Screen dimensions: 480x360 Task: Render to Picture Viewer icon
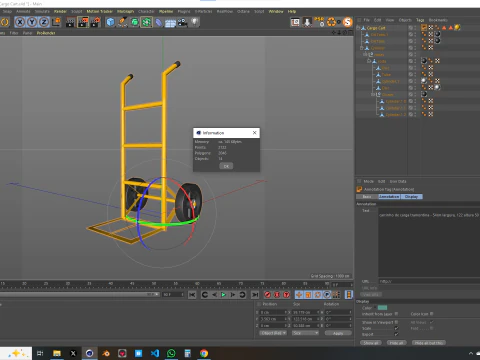[x=83, y=22]
